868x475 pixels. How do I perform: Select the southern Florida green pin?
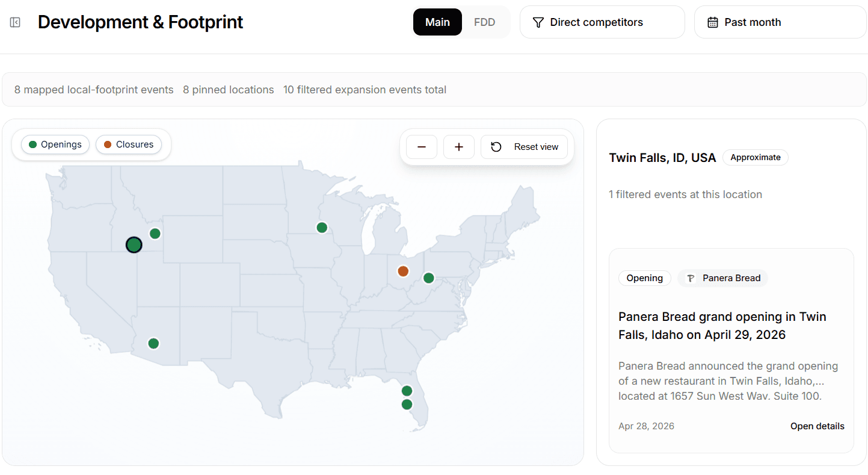point(407,405)
